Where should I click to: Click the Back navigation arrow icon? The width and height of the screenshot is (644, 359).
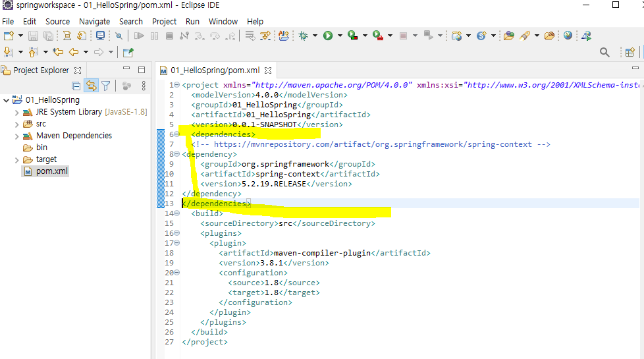click(x=74, y=52)
